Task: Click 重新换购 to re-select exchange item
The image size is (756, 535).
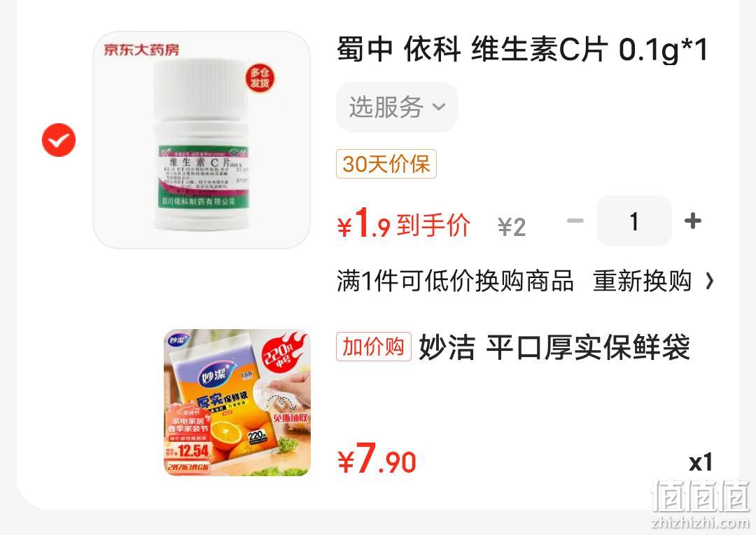Action: [642, 281]
